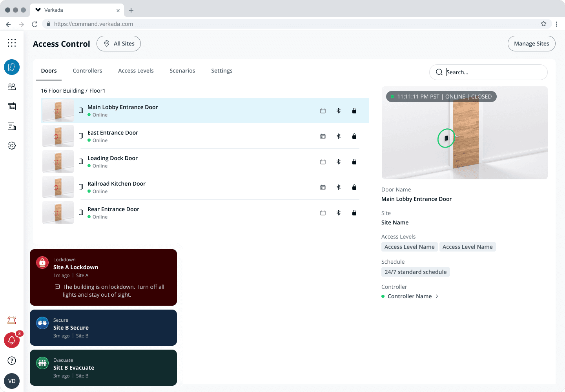Click the alarm siren icon in sidebar

click(12, 320)
